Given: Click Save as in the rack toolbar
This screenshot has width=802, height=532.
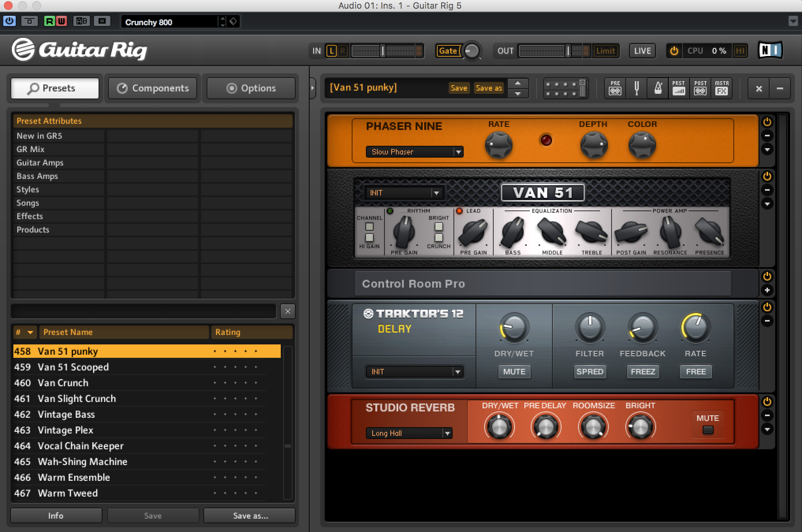Looking at the screenshot, I should (x=489, y=88).
